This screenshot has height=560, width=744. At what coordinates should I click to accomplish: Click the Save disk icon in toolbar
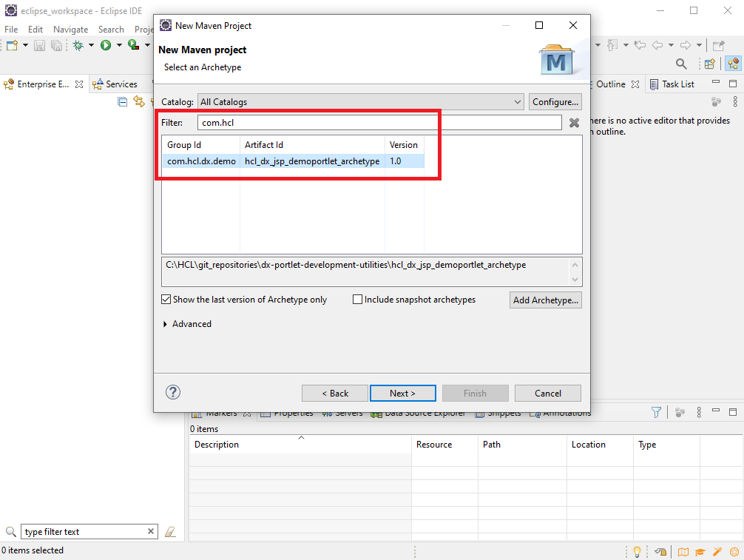coord(39,46)
